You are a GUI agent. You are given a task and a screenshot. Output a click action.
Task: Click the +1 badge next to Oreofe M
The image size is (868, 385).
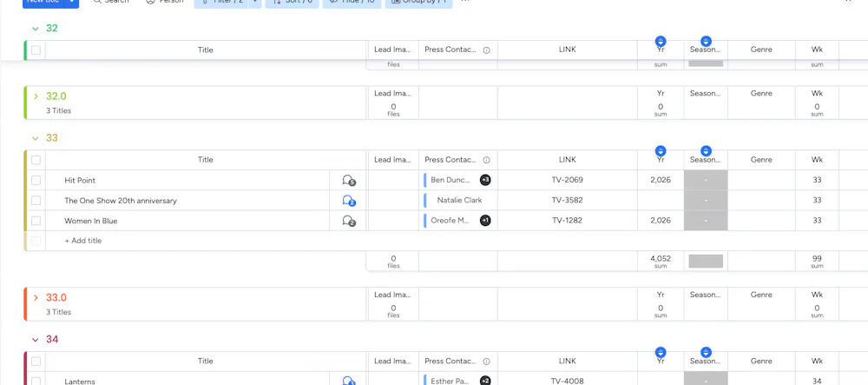click(485, 221)
